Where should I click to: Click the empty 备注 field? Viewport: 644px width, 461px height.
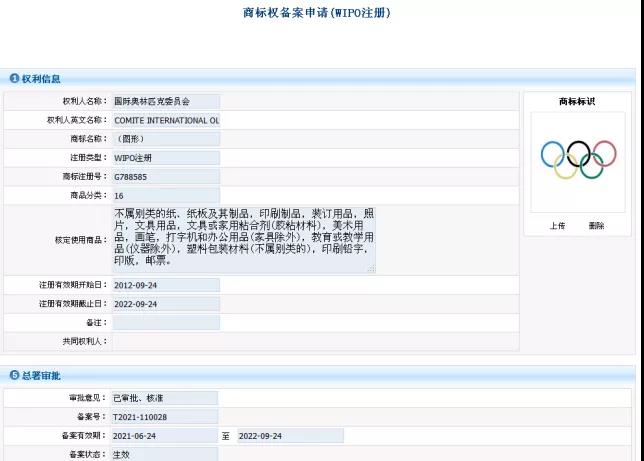tap(165, 322)
